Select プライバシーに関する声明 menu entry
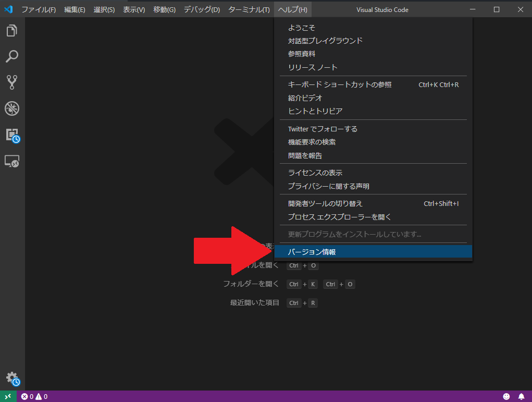This screenshot has width=532, height=402. pos(373,186)
